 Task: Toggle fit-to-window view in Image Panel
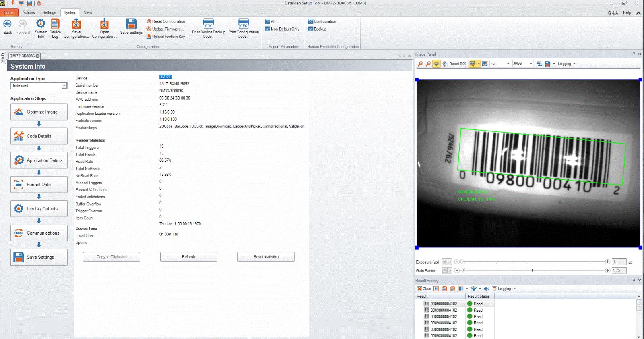436,64
